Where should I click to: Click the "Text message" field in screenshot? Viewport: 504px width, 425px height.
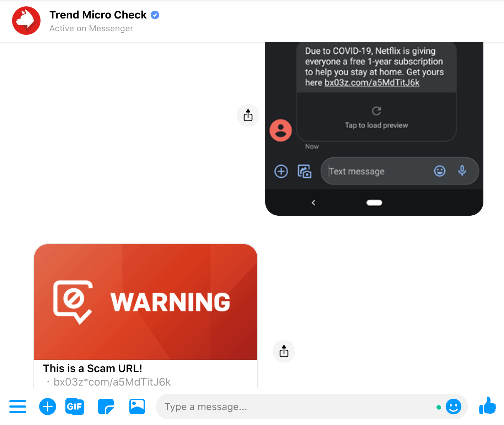(x=373, y=171)
